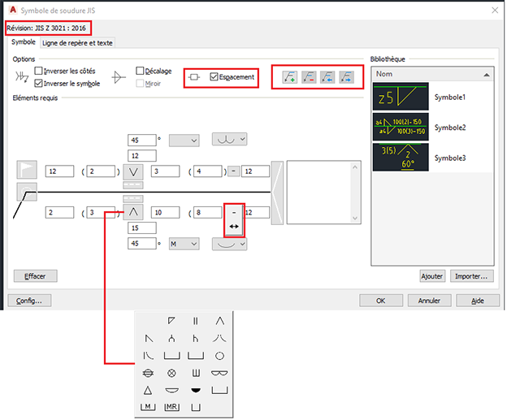Toggle the field weld flag button
The height and width of the screenshot is (420, 507).
tap(27, 170)
